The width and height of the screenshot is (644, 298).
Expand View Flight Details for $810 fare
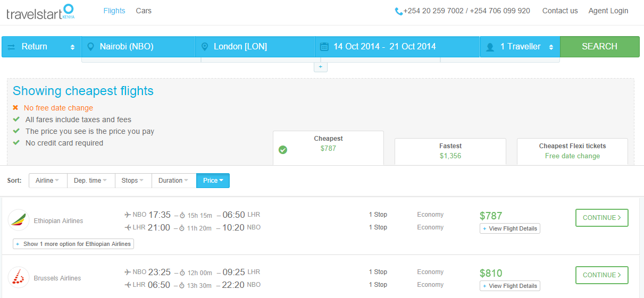[510, 286]
